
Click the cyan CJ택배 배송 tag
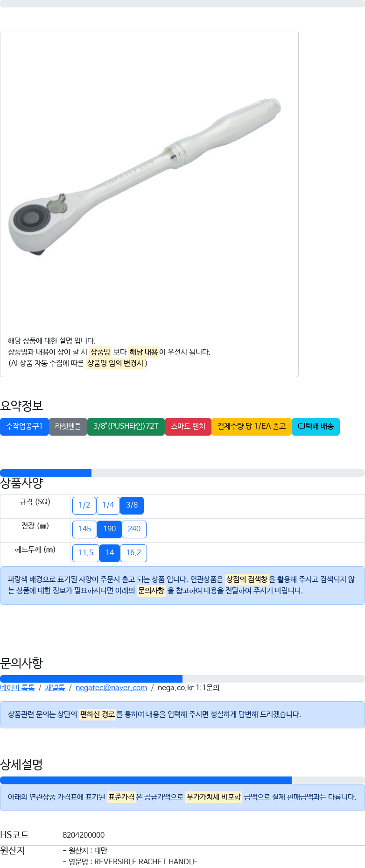pyautogui.click(x=316, y=427)
